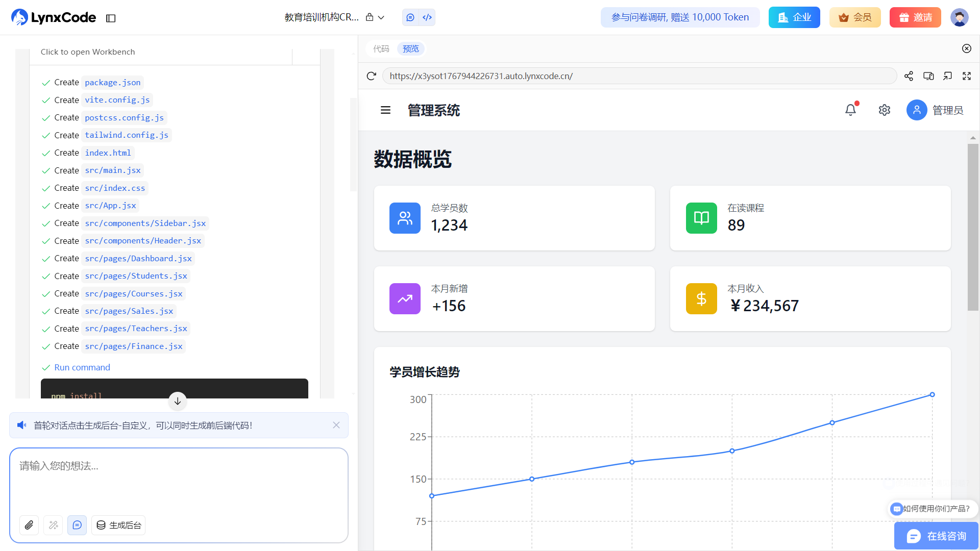Switch to code view toggle in header

[427, 17]
